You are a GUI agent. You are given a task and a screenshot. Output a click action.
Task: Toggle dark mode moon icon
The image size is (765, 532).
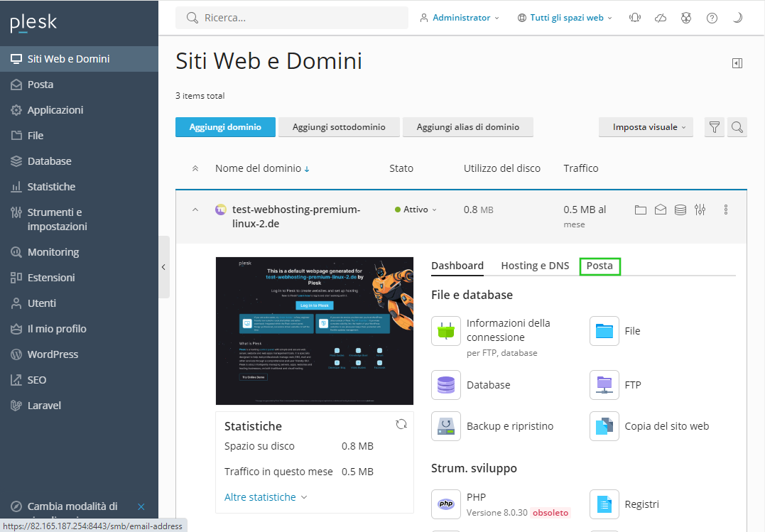[x=738, y=18]
